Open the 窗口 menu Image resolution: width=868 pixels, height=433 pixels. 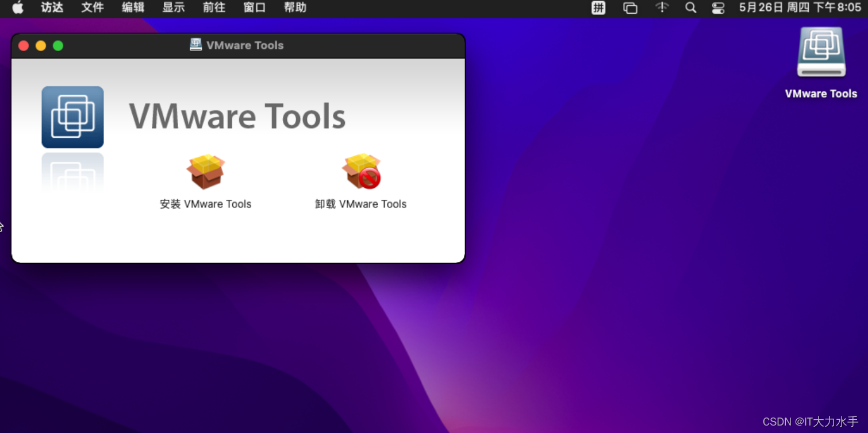point(254,8)
